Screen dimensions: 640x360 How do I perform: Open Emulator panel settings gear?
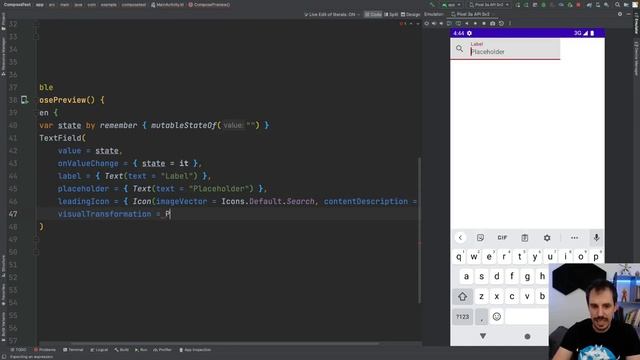click(x=620, y=14)
